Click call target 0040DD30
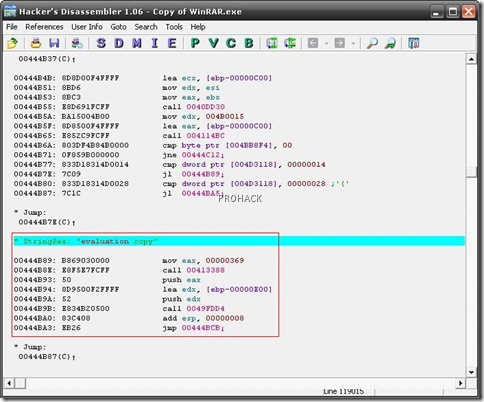The width and height of the screenshot is (484, 402). (x=205, y=107)
